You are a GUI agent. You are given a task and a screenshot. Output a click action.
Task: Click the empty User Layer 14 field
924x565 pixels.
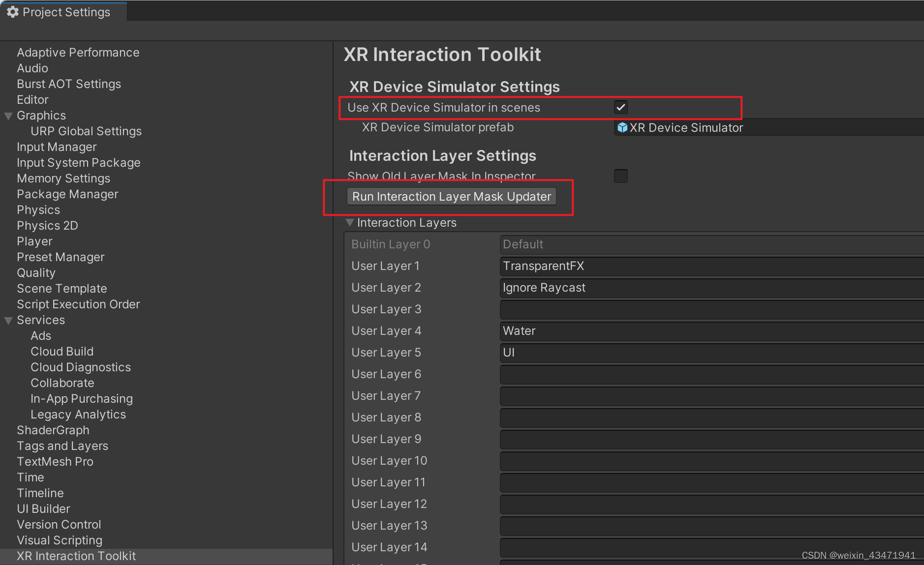tap(712, 547)
